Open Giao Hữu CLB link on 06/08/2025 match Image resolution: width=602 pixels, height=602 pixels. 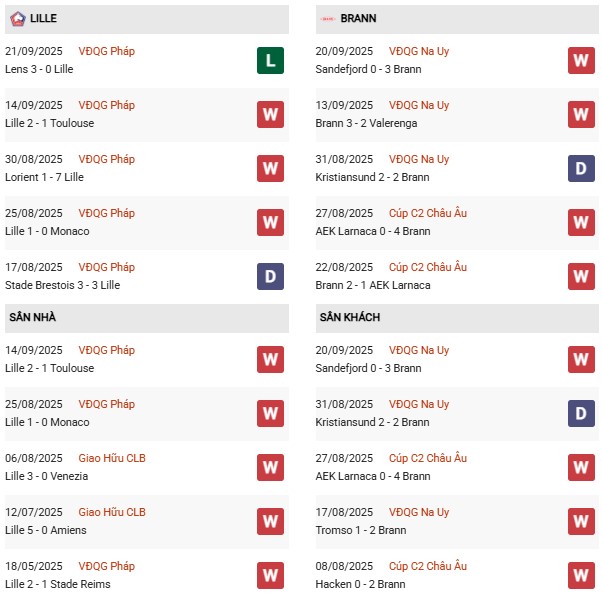tap(112, 458)
